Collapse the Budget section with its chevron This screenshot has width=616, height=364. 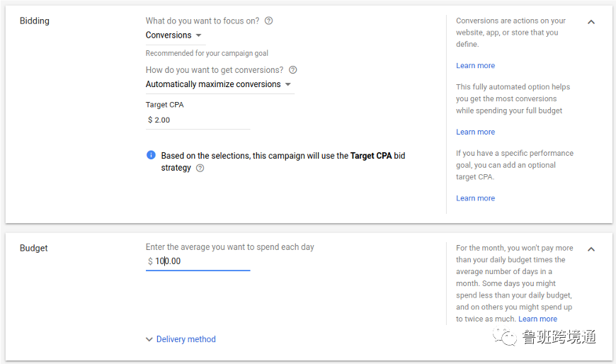[x=591, y=249]
